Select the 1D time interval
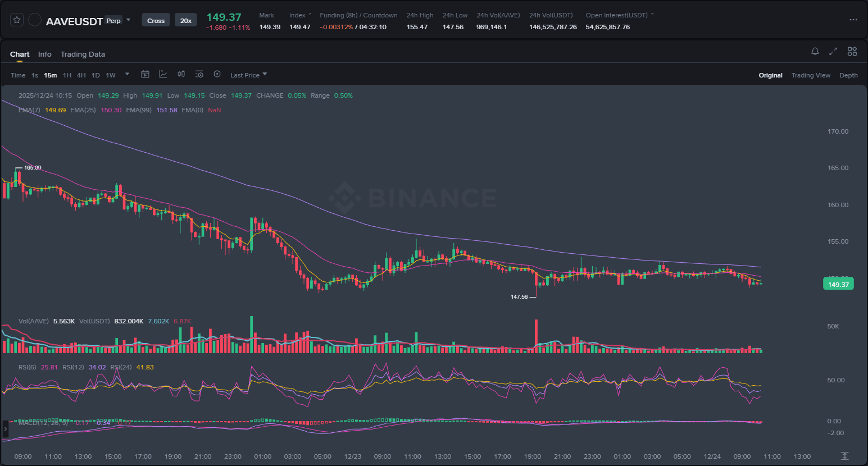The image size is (868, 466). [96, 75]
